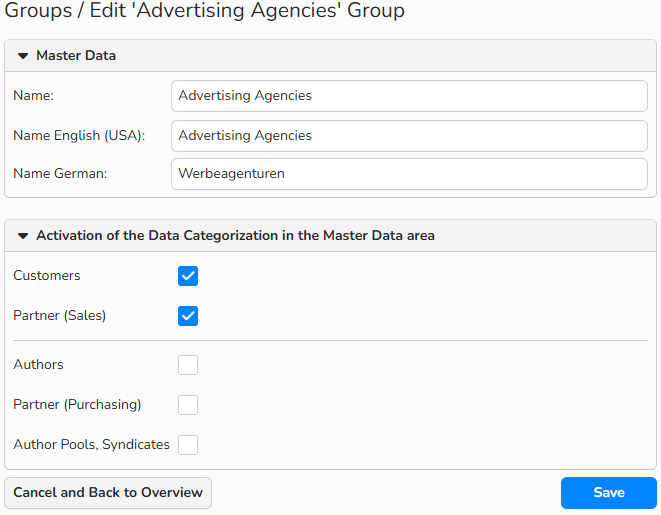661x515 pixels.
Task: Focus the Name English (USA) field
Action: [x=409, y=136]
